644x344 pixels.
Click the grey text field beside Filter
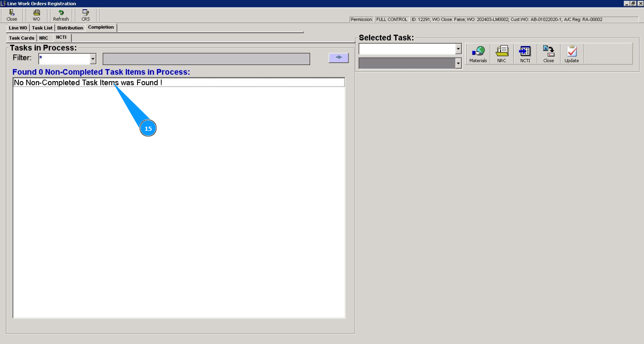[206, 59]
